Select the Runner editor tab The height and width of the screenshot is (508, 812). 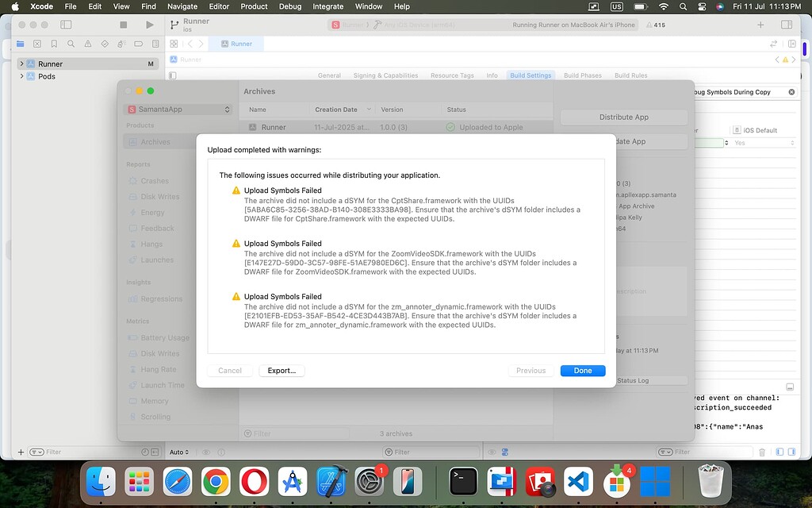pyautogui.click(x=236, y=44)
